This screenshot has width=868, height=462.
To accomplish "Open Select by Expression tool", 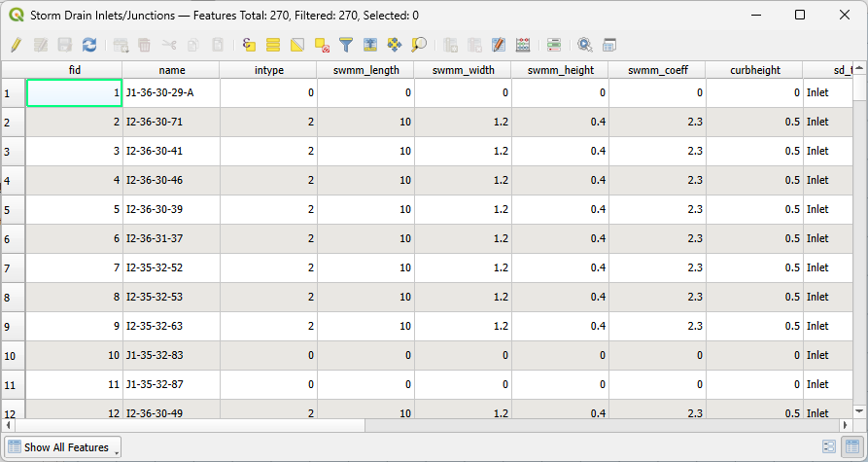I will point(249,45).
